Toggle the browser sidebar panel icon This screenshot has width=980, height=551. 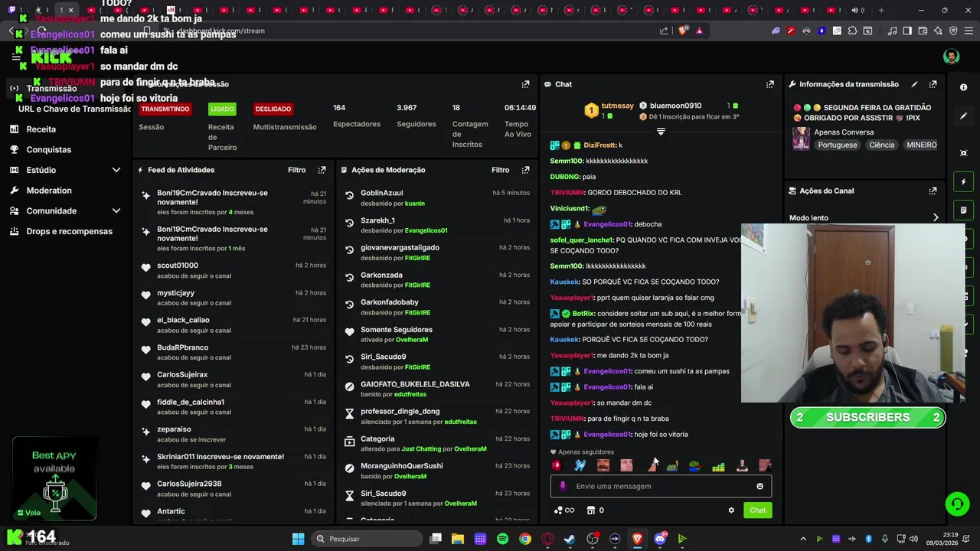pyautogui.click(x=907, y=31)
